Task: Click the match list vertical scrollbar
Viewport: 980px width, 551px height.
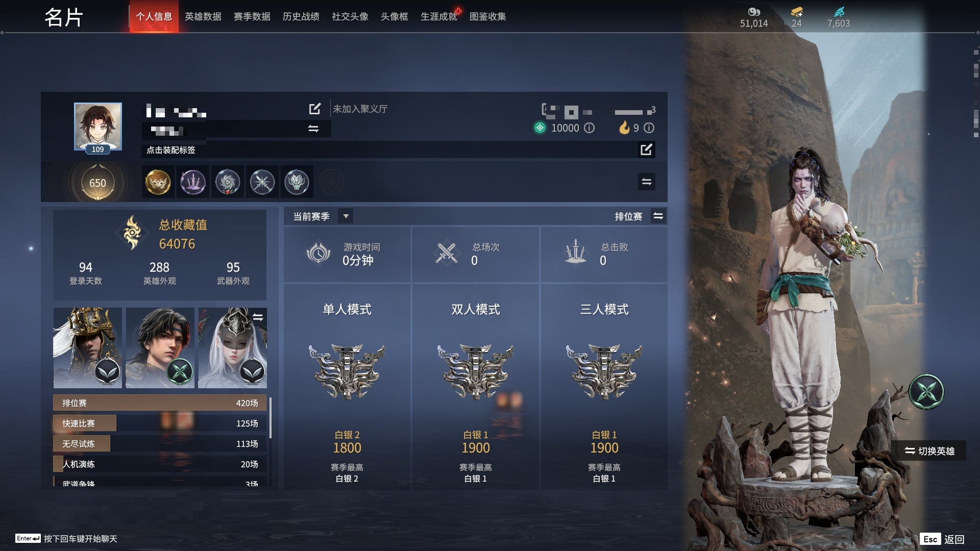Action: click(270, 418)
